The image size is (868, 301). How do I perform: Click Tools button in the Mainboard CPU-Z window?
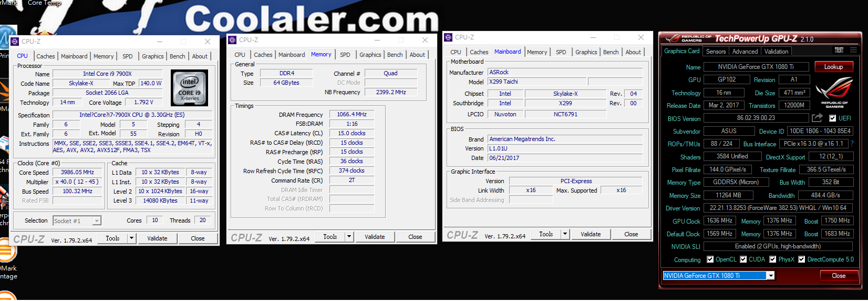click(546, 234)
